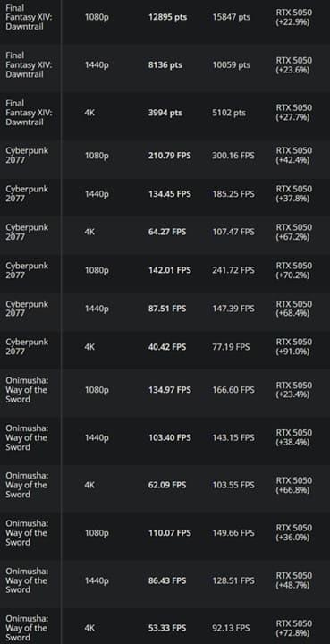The width and height of the screenshot is (330, 644).
Task: Click the RTX 5050 (+91.0%) cell
Action: pyautogui.click(x=293, y=347)
